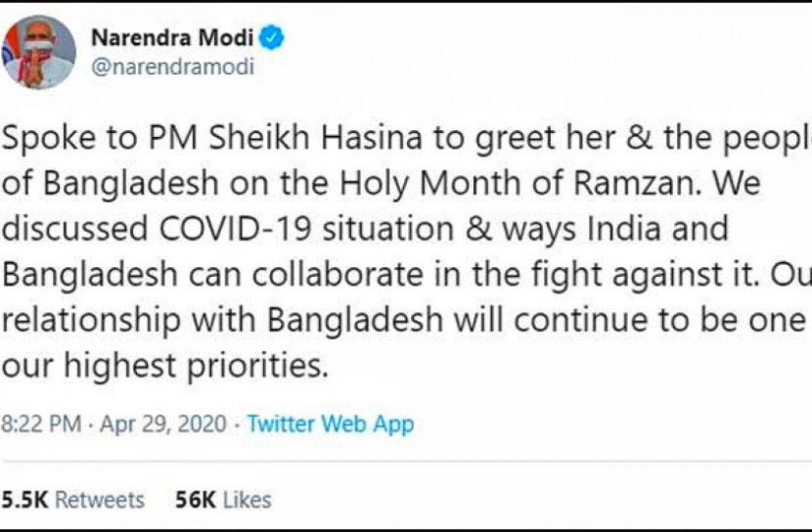The image size is (812, 532).
Task: Click the blue verified badge icon
Action: pos(274,39)
